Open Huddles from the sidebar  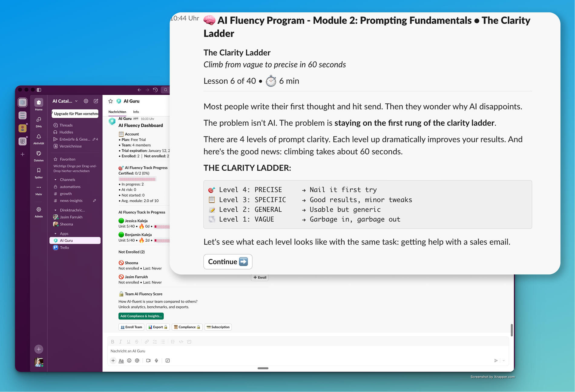pyautogui.click(x=66, y=132)
